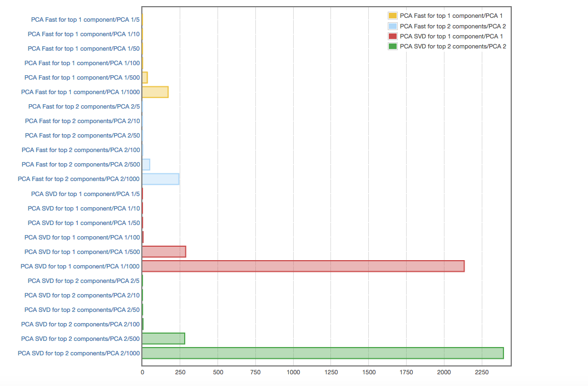
Task: Click the green PCA SVD 2/1000 bar
Action: pyautogui.click(x=323, y=353)
